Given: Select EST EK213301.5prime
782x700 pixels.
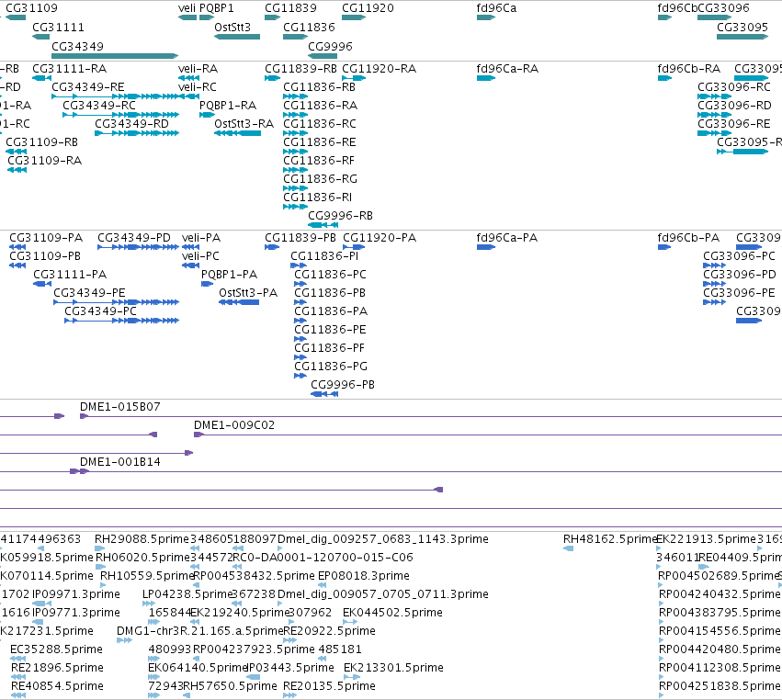Looking at the screenshot, I should 393,667.
